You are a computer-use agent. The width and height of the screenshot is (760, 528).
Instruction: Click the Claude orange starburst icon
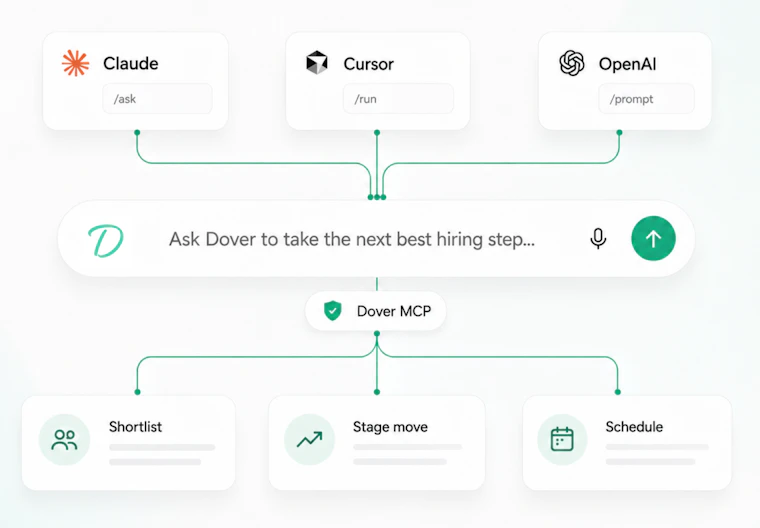76,63
